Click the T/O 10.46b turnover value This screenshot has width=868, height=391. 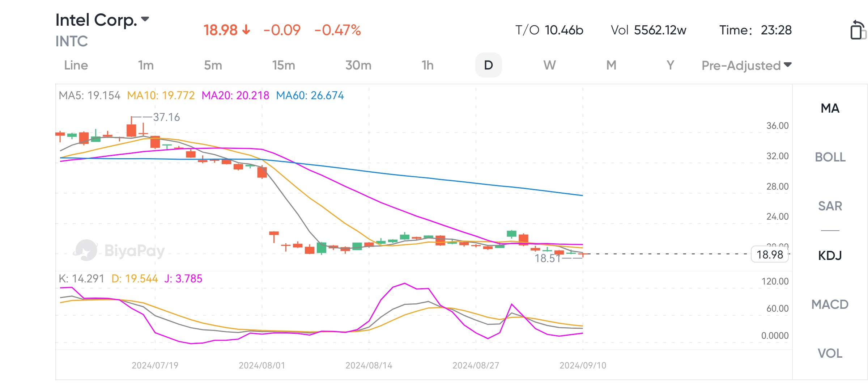549,30
